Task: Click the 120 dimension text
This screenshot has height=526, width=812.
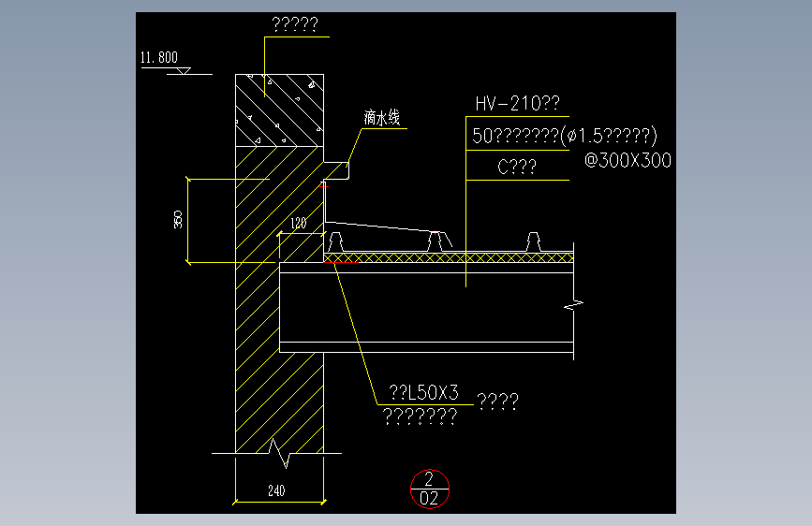Action: pos(298,223)
